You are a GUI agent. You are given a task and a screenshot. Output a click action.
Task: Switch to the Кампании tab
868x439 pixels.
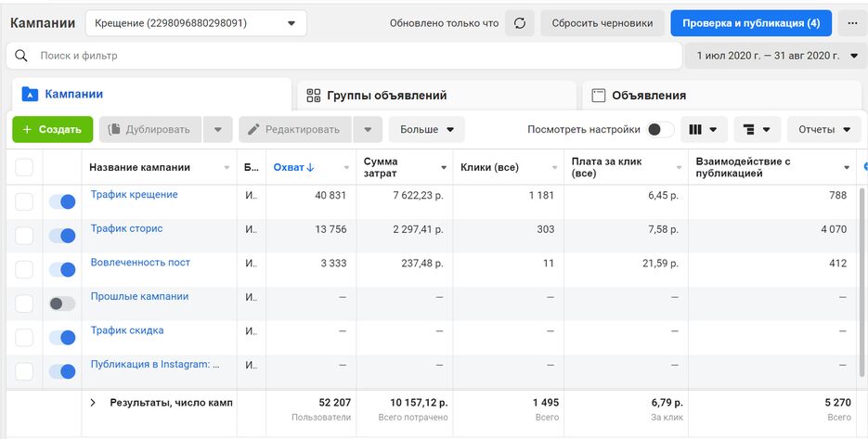151,94
